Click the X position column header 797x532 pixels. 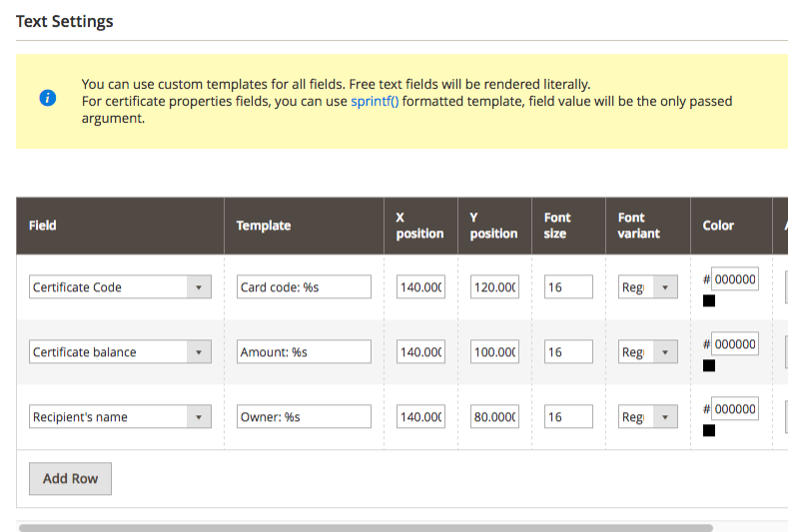pos(420,226)
